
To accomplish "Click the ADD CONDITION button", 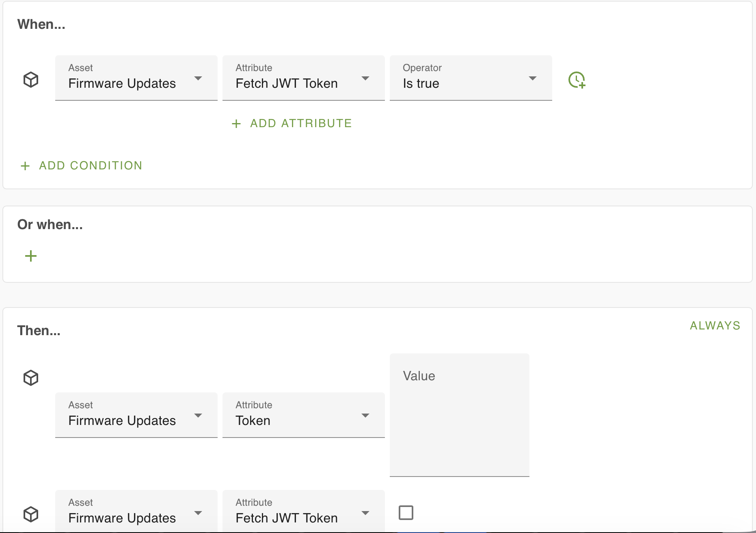I will (91, 166).
